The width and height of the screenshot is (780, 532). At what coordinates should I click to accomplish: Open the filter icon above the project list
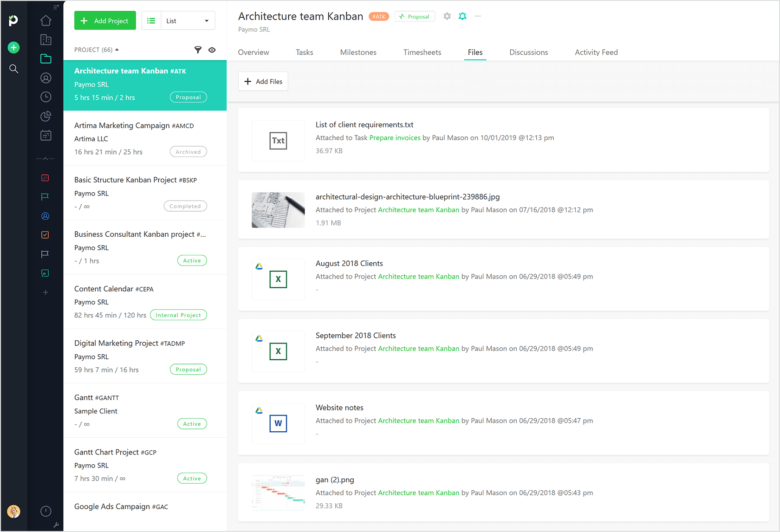(x=198, y=50)
